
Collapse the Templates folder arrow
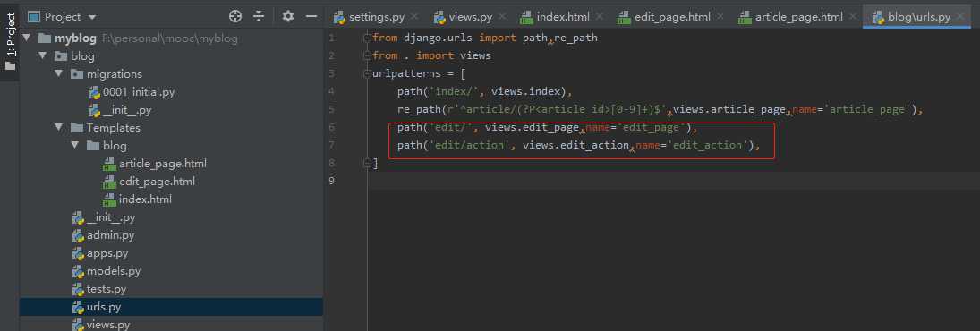coord(59,127)
